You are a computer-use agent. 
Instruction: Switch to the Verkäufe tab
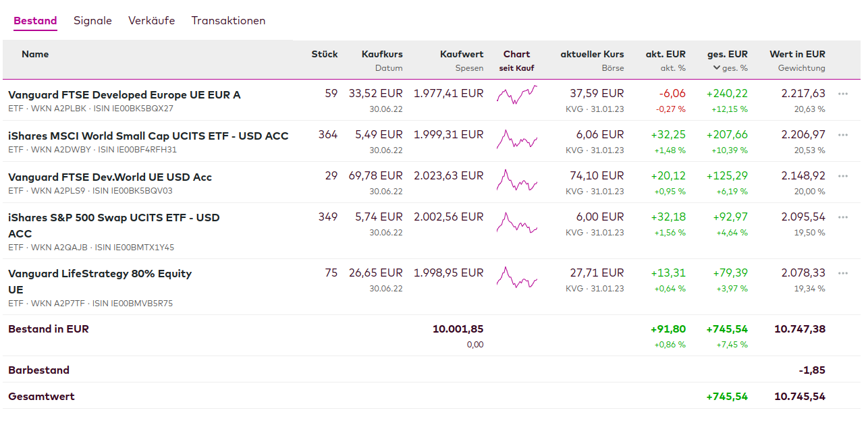tap(151, 21)
